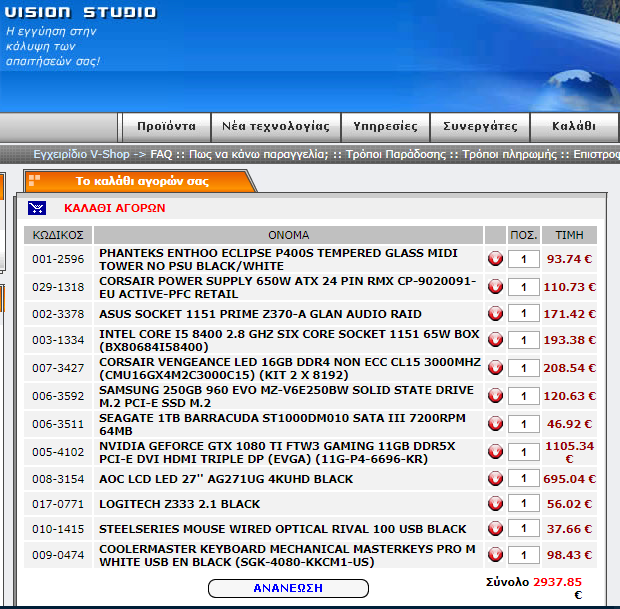Edit quantity for Samsung 960 EVO
The height and width of the screenshot is (609, 620).
click(x=524, y=396)
